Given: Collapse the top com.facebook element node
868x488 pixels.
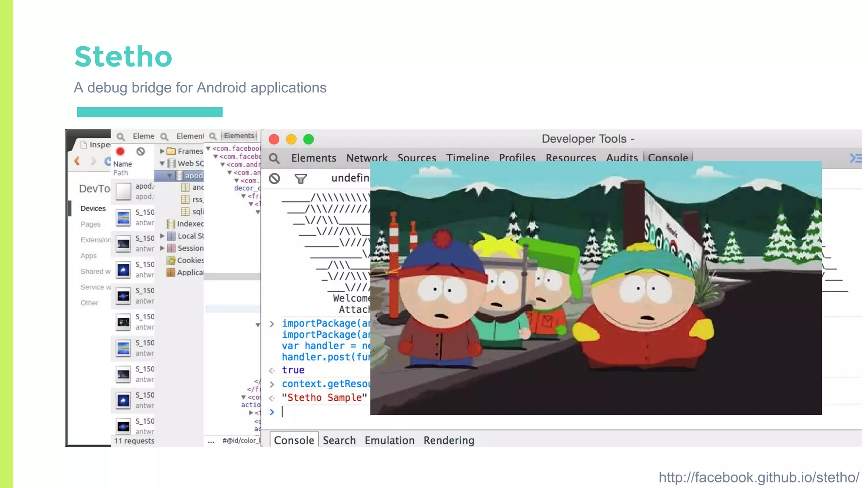Looking at the screenshot, I should 208,148.
